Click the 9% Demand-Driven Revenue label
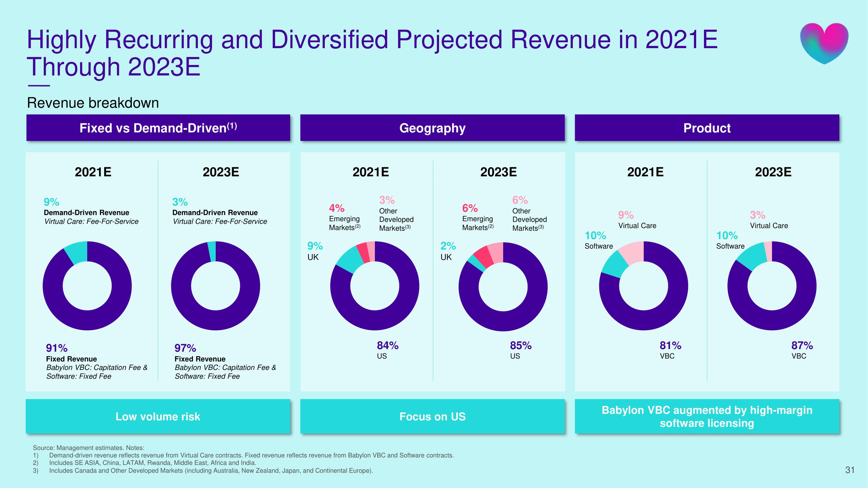868x488 pixels. point(91,211)
